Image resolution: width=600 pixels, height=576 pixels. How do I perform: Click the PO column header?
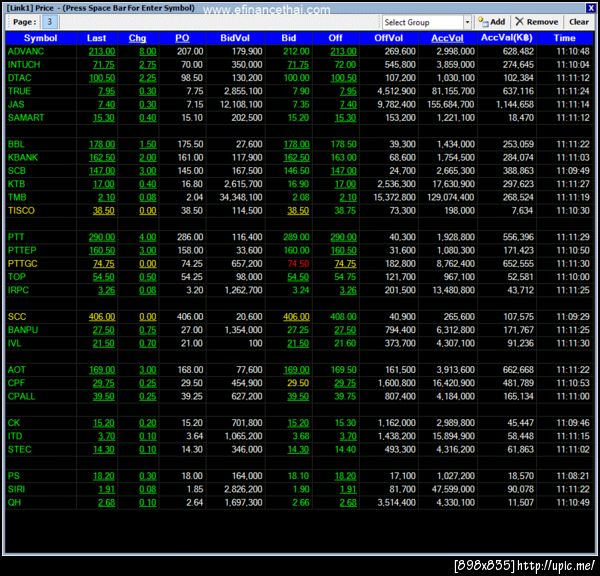point(182,38)
